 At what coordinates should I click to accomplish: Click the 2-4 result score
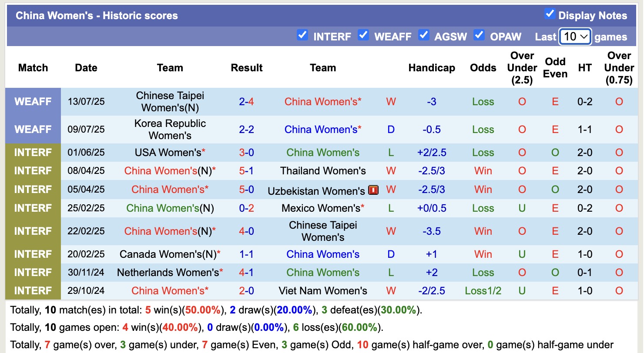246,102
